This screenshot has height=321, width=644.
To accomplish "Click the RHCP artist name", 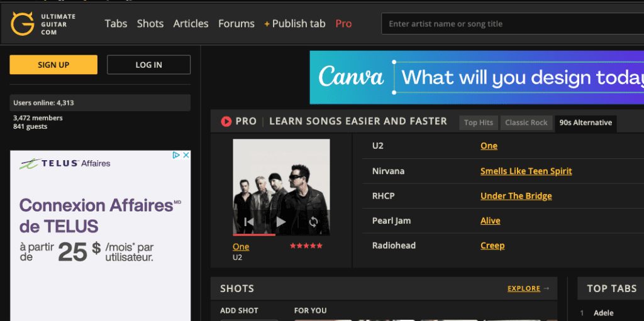I will (x=383, y=196).
